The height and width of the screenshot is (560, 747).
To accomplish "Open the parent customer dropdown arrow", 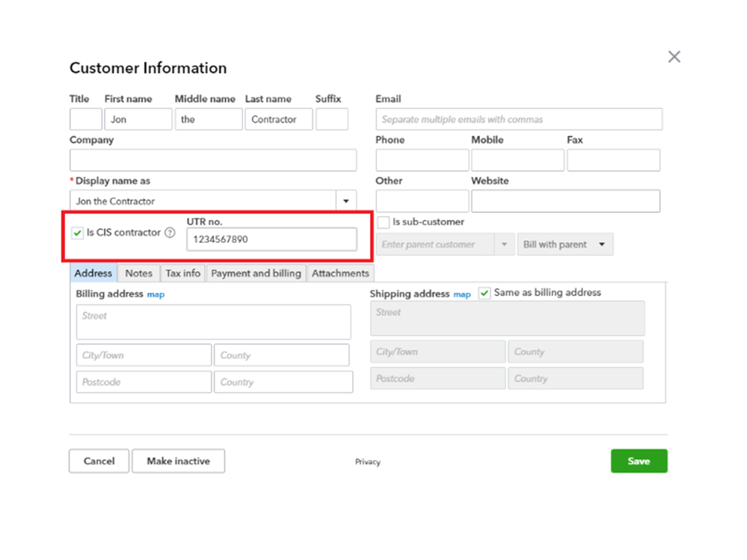I will [x=504, y=244].
